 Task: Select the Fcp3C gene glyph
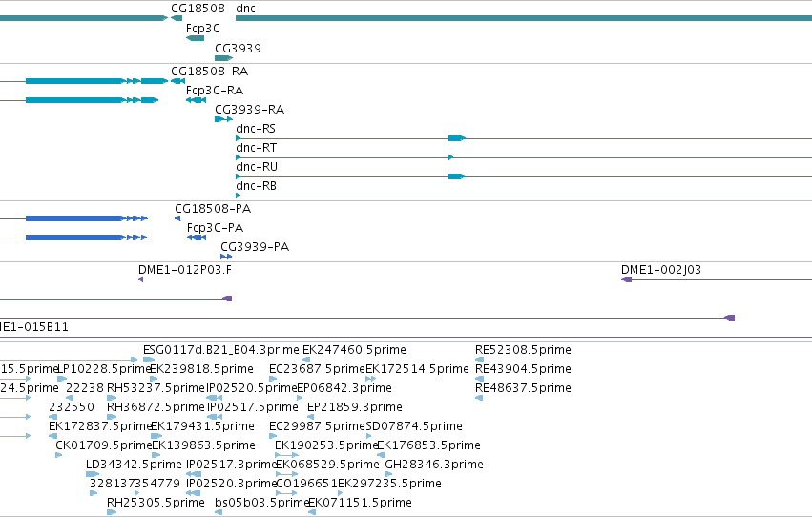tap(196, 38)
